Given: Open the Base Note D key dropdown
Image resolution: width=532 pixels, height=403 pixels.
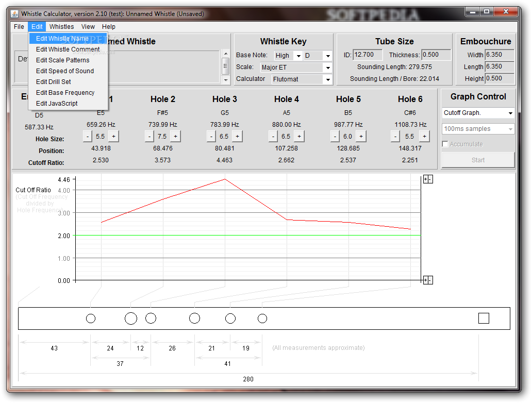Looking at the screenshot, I should click(318, 56).
